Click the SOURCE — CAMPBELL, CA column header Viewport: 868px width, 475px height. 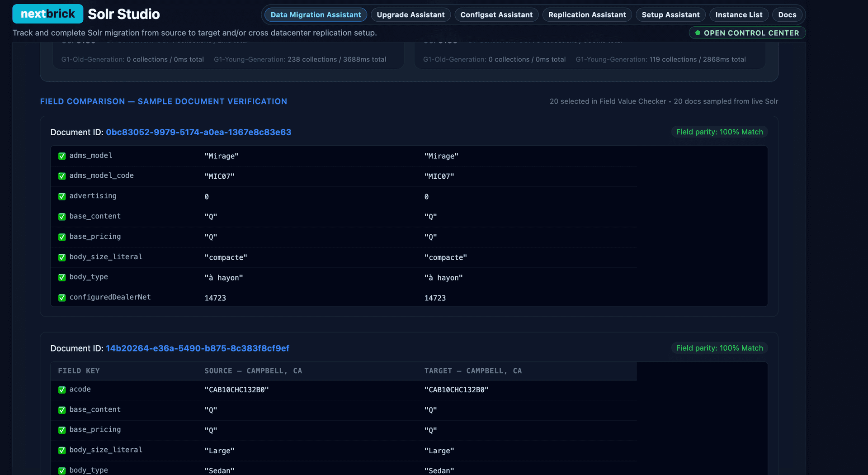(253, 371)
